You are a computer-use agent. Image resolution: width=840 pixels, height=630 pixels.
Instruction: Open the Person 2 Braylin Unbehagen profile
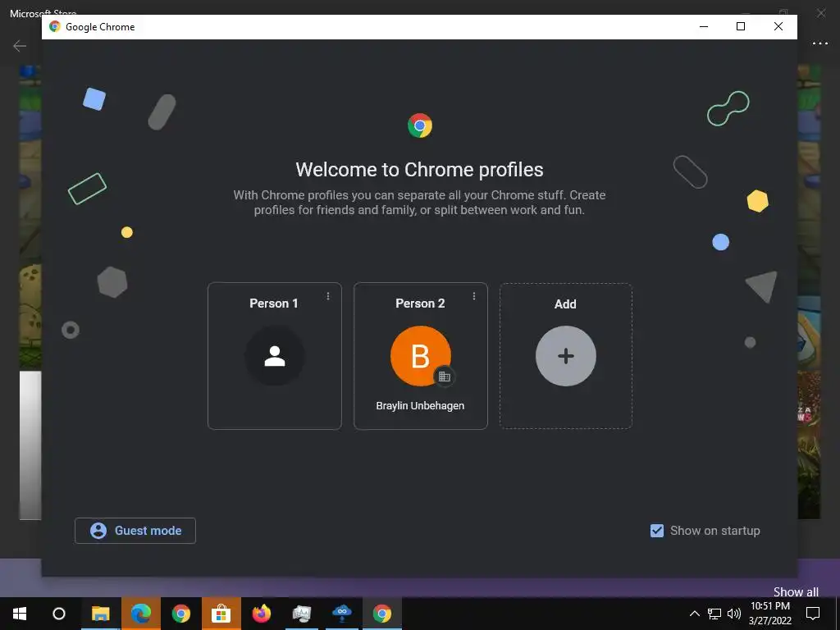[421, 356]
